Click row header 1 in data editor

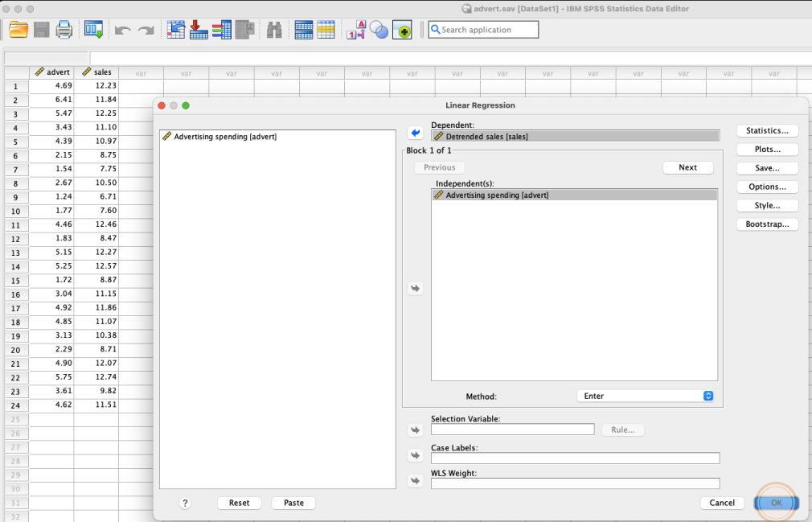(17, 87)
